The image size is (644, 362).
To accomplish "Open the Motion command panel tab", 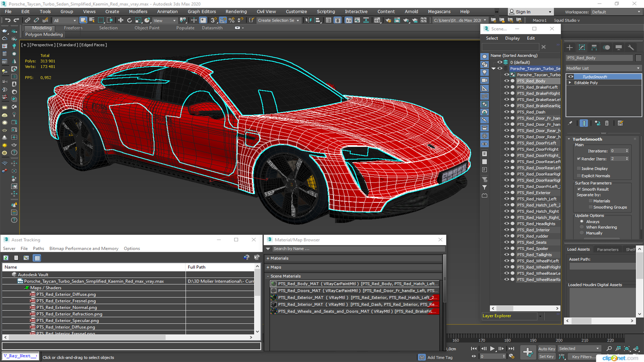I will (x=606, y=47).
